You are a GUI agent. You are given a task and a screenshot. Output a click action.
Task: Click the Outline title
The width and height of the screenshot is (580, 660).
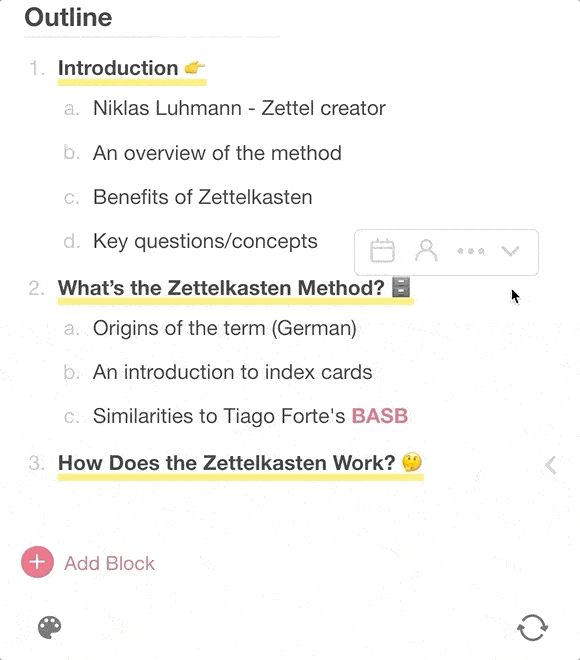coord(68,17)
